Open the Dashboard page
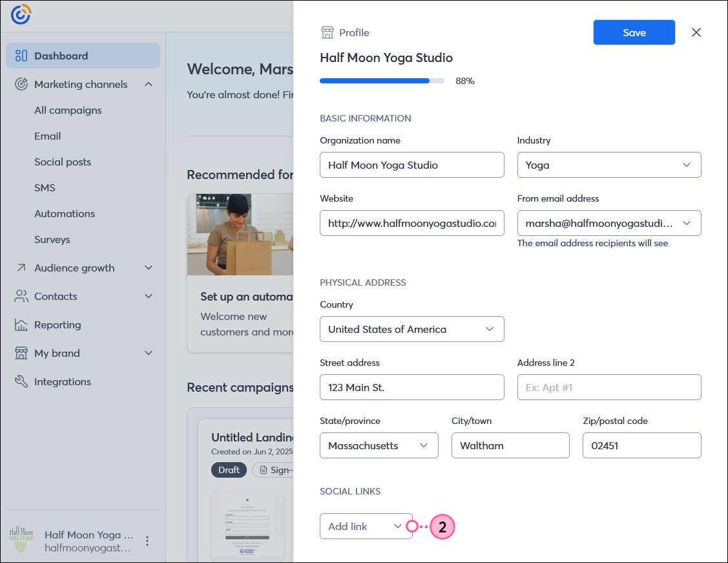 [83, 56]
